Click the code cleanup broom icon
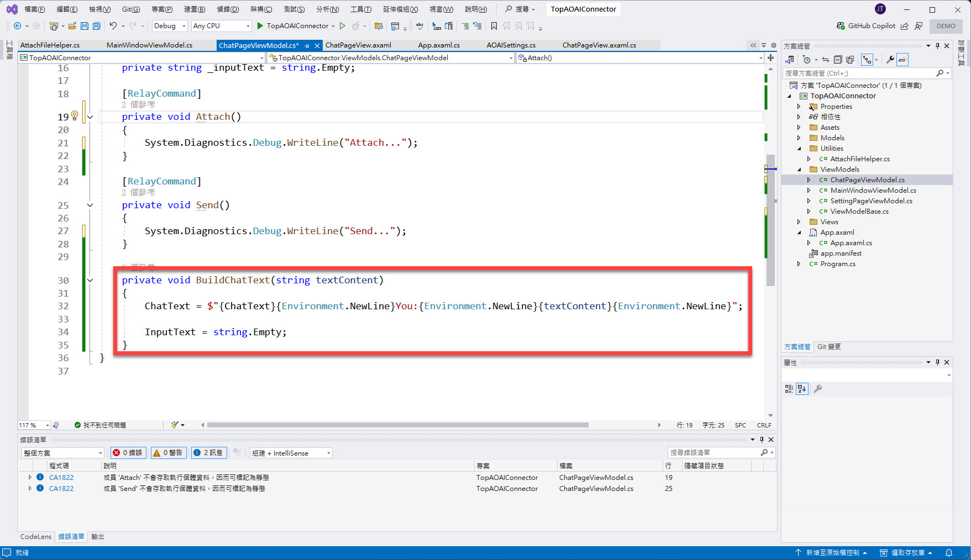This screenshot has width=971, height=560. point(175,425)
